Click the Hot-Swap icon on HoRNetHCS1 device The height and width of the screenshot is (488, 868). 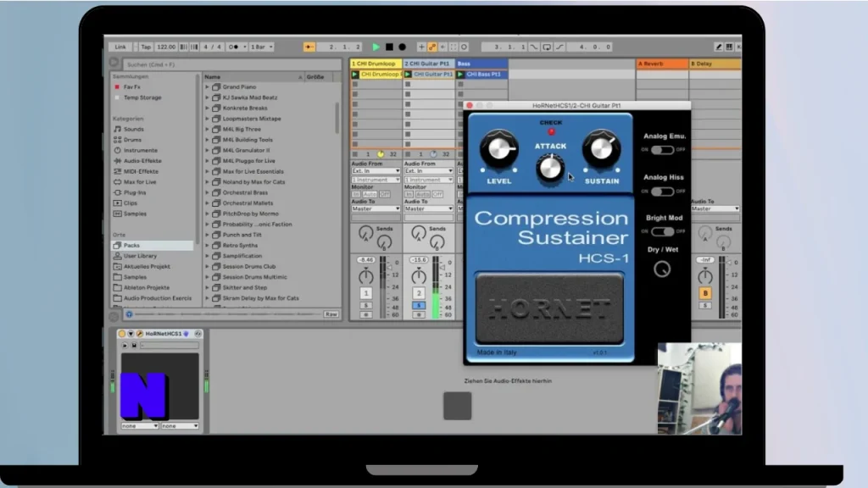pyautogui.click(x=198, y=334)
